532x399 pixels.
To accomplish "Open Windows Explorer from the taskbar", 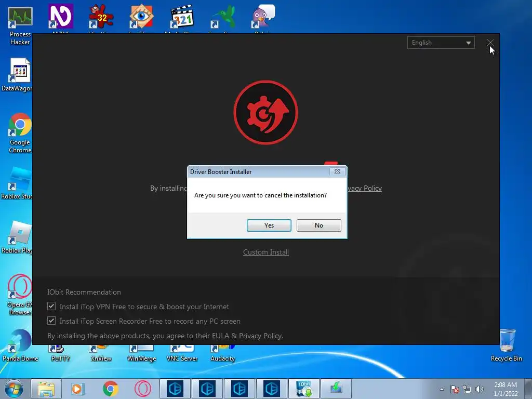I will tap(46, 389).
